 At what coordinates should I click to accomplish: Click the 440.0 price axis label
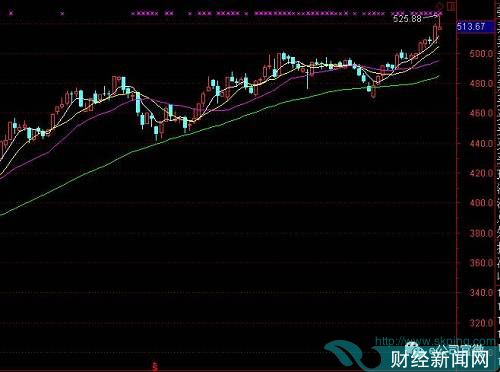(481, 143)
